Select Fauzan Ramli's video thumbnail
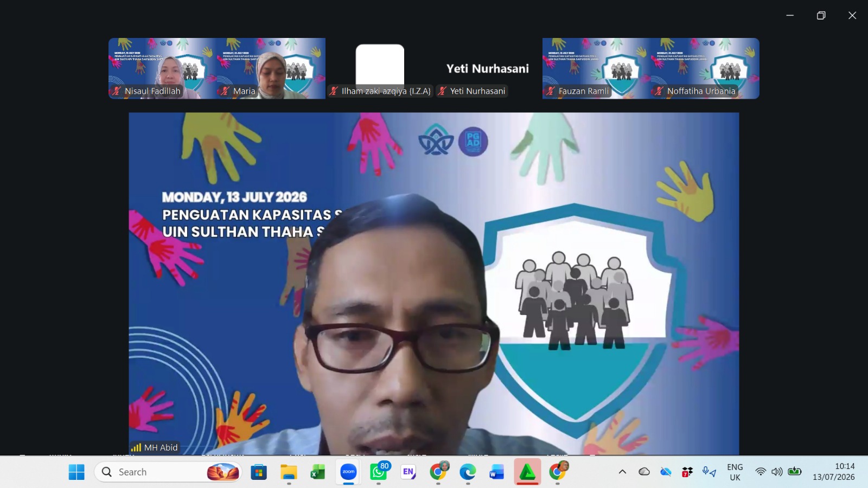This screenshot has height=488, width=868. [597, 68]
